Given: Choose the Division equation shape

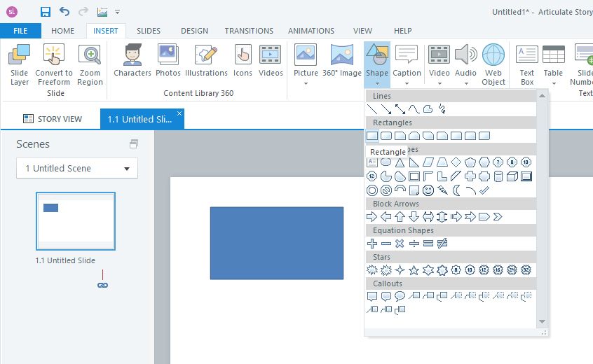Looking at the screenshot, I should click(x=414, y=244).
